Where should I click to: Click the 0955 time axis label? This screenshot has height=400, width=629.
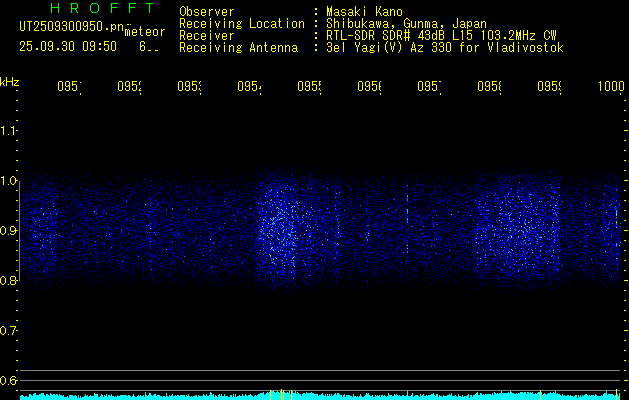(x=310, y=86)
